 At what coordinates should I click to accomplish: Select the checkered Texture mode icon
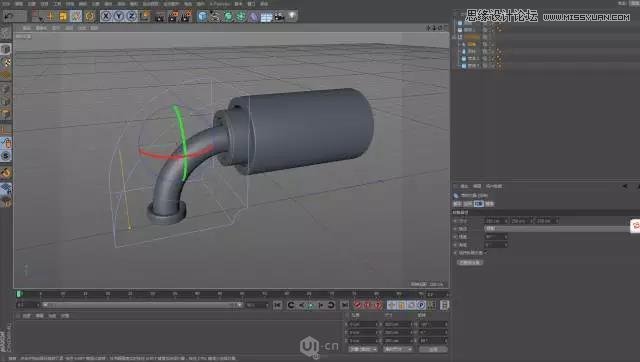(6, 62)
